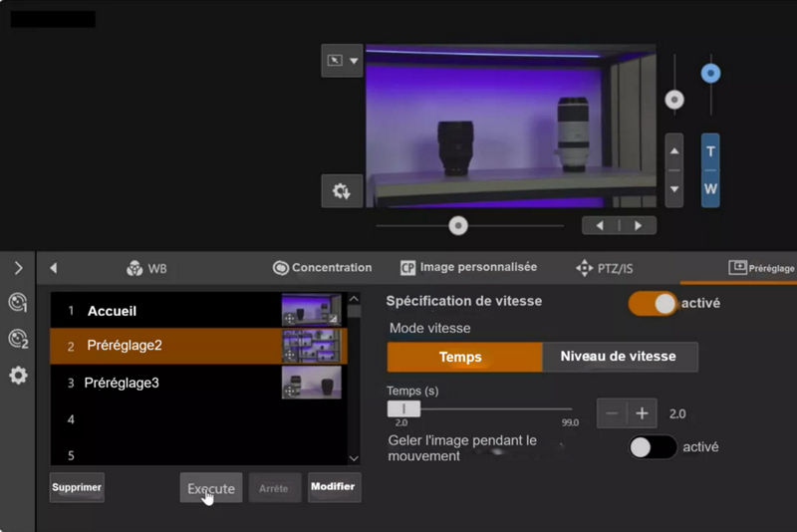Switch to the WB tab
797x532 pixels.
coord(146,269)
